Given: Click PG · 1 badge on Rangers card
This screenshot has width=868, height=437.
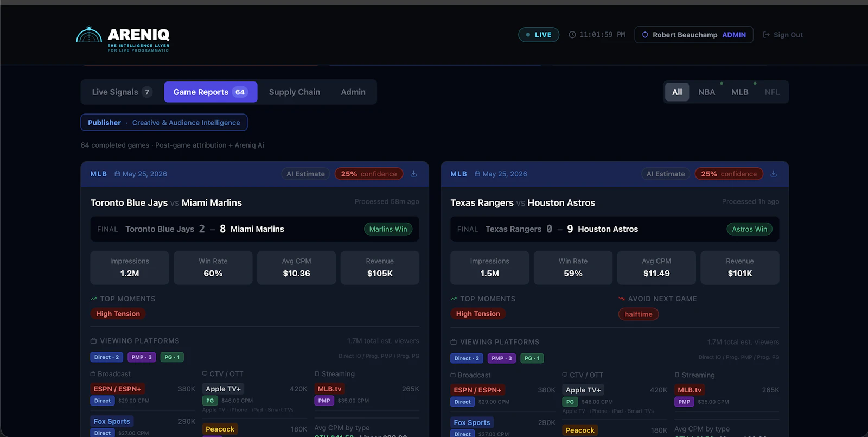Looking at the screenshot, I should tap(532, 358).
